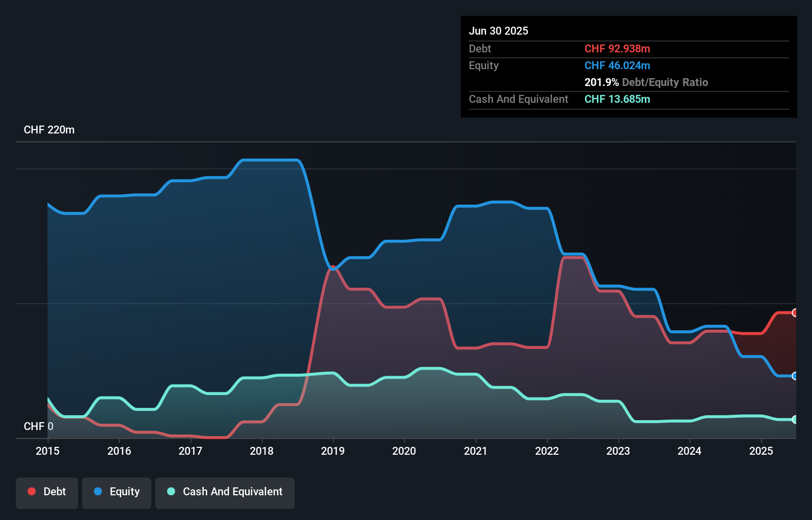Viewport: 812px width, 520px height.
Task: Click the CHF 13.685m cash value
Action: point(617,99)
